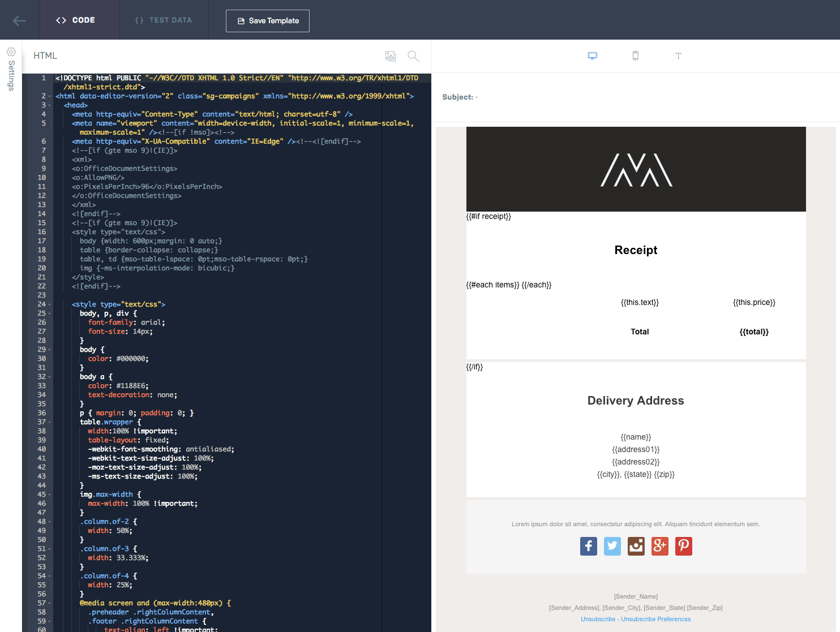Click the Google Plus social icon
The height and width of the screenshot is (632, 840).
(x=660, y=546)
